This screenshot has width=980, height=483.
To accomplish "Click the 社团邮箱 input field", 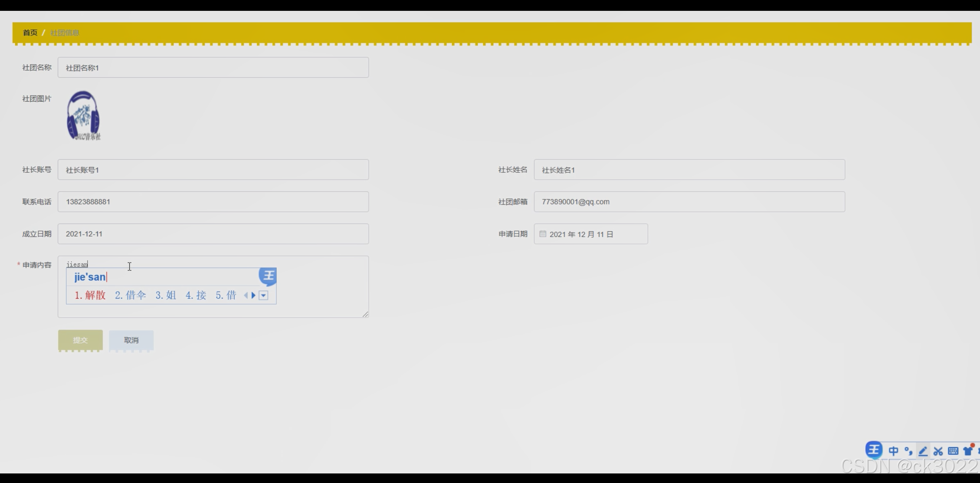I will coord(689,202).
